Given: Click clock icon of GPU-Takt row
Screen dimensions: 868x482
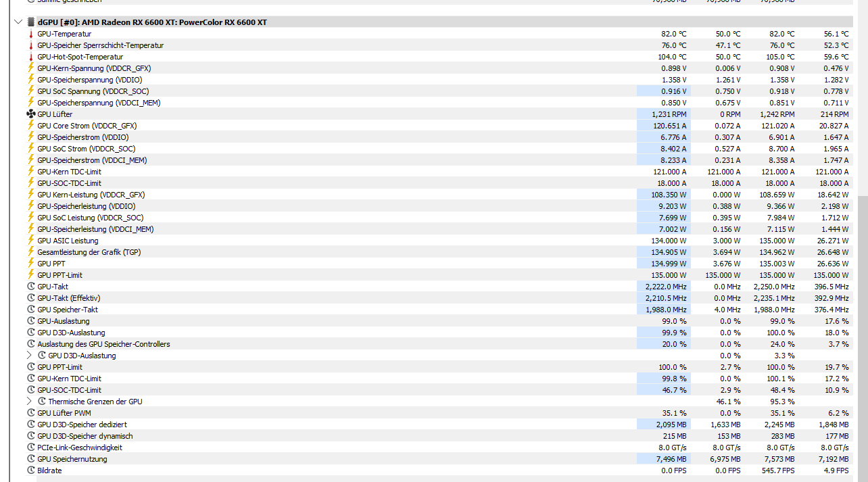Looking at the screenshot, I should pos(30,287).
